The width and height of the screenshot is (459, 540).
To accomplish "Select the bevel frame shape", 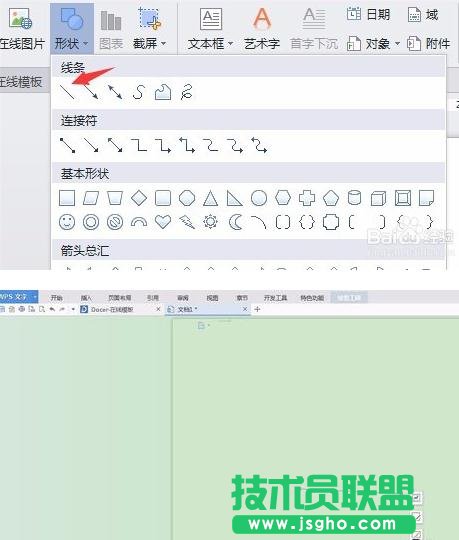I will [x=403, y=198].
